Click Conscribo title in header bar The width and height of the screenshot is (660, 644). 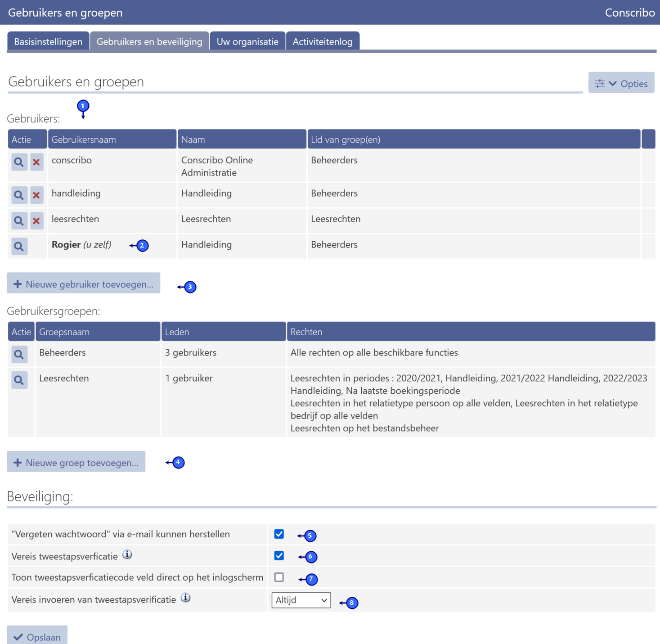click(630, 13)
